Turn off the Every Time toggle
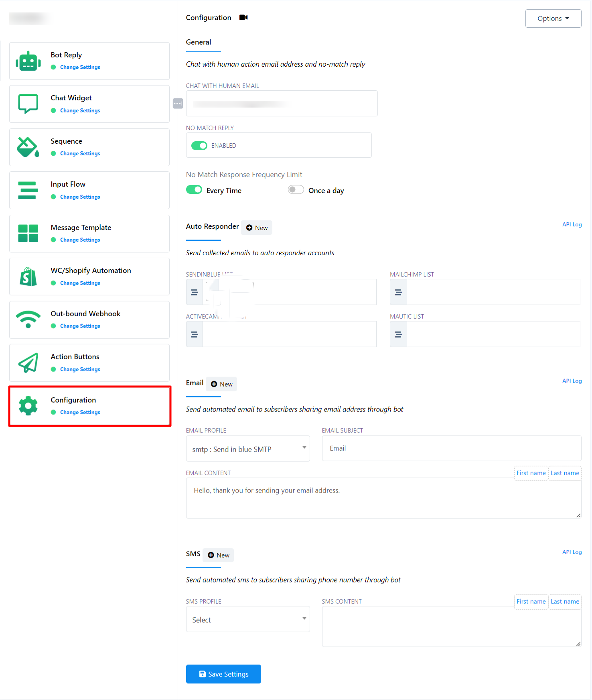This screenshot has height=700, width=592. 194,190
